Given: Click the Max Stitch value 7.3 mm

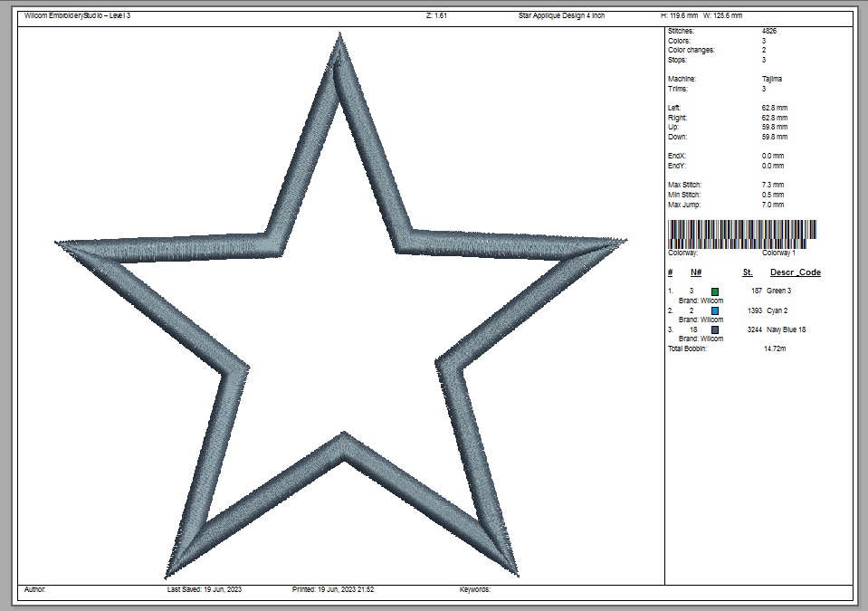Looking at the screenshot, I should click(773, 185).
